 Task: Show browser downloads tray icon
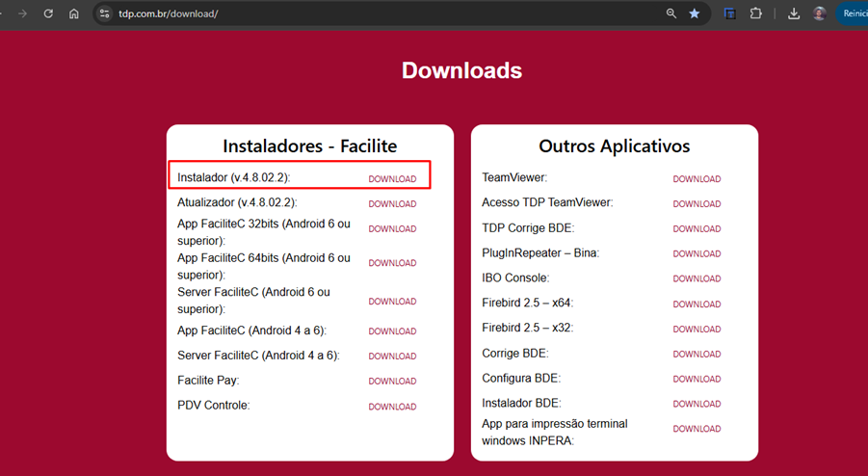click(x=794, y=13)
